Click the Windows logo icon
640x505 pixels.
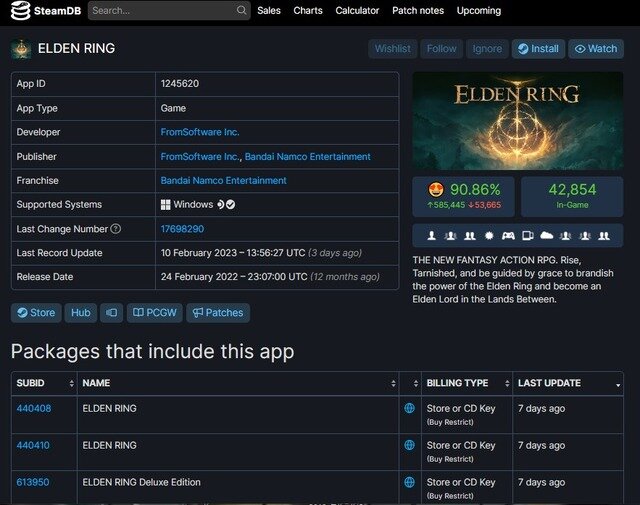(165, 205)
